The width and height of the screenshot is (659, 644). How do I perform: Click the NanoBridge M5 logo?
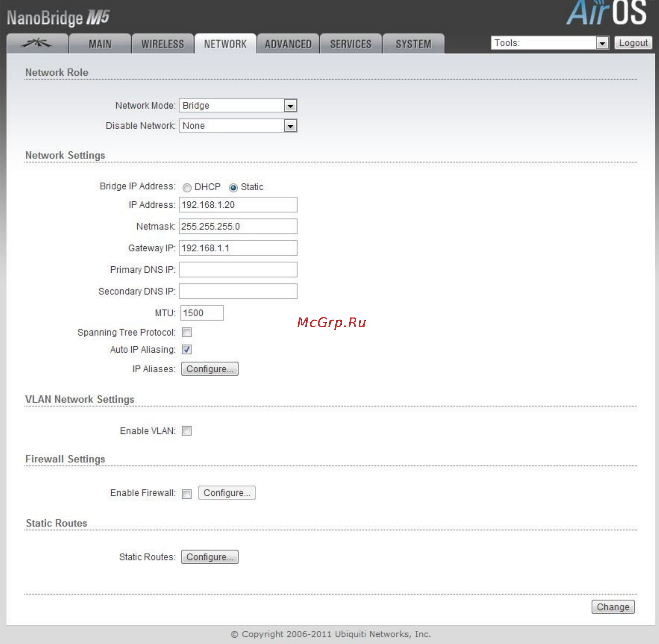click(58, 18)
